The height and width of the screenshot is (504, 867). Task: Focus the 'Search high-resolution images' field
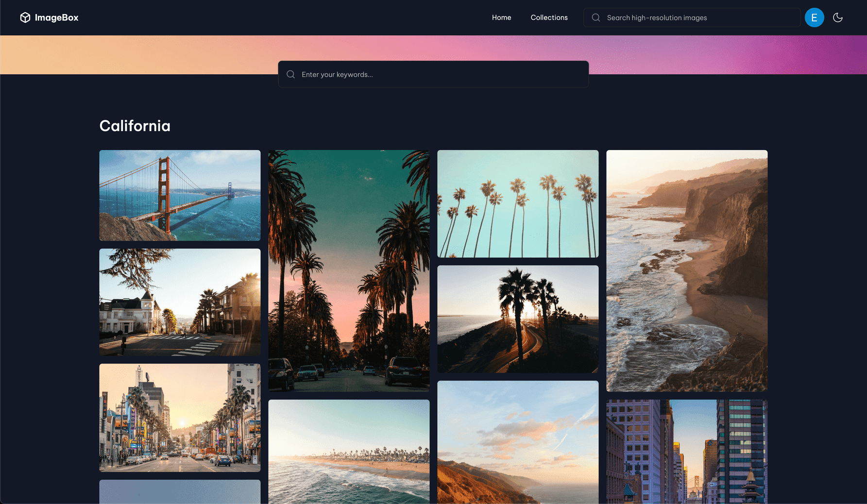point(692,17)
